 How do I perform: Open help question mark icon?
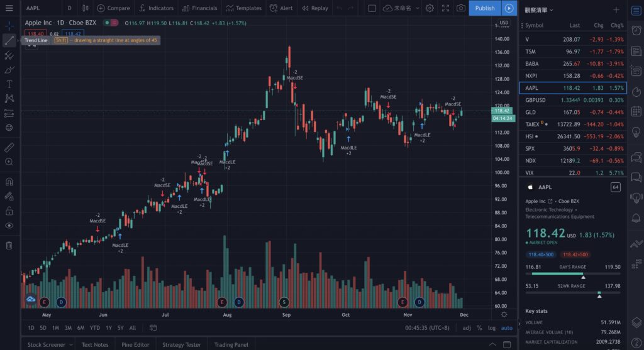(x=636, y=343)
